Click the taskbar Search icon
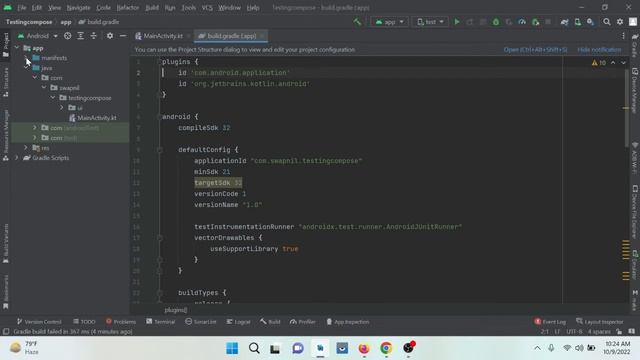The image size is (640, 360). [254, 348]
